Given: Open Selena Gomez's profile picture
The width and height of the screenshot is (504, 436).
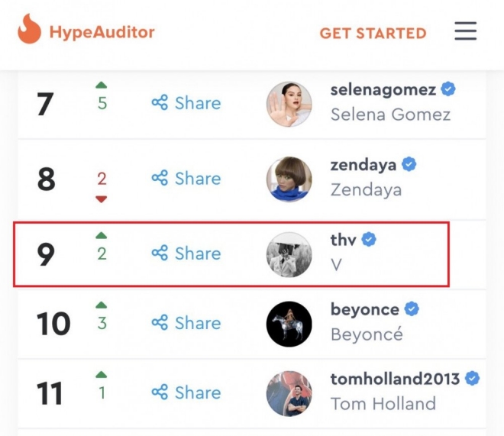Looking at the screenshot, I should [289, 104].
